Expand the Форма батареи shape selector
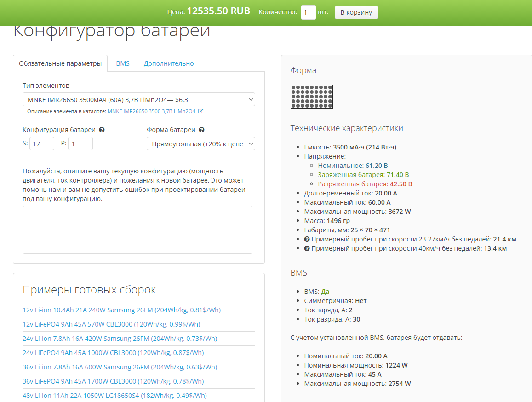Screen dimensions: 532x402 coord(200,144)
